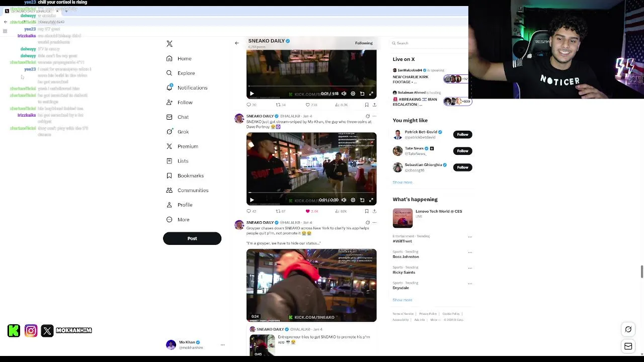Go to the Home feed
The height and width of the screenshot is (362, 644).
[x=179, y=59]
